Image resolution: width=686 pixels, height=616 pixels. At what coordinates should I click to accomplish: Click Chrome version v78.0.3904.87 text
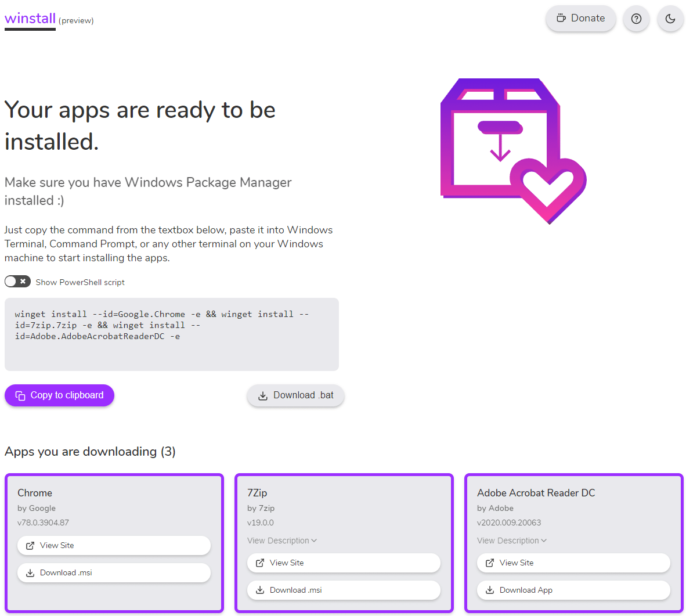(43, 523)
